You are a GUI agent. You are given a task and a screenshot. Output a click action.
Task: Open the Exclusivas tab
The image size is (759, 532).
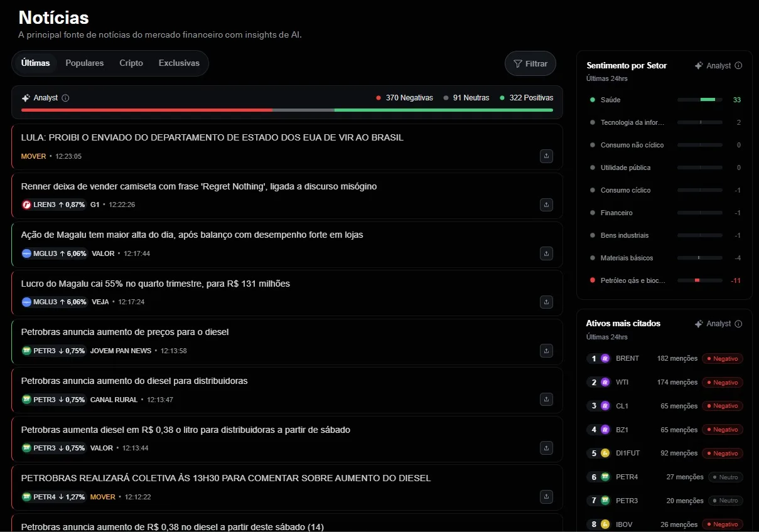179,63
